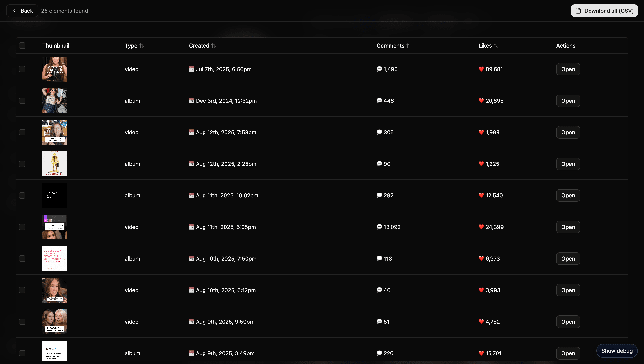Click the calendar icon beside Jul 7th date

[191, 69]
